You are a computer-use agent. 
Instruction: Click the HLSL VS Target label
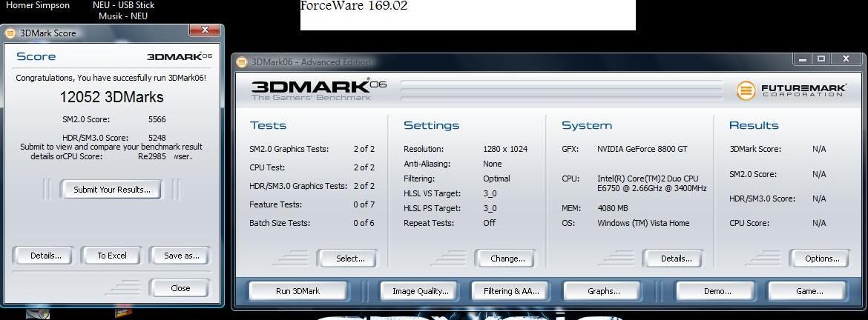tap(433, 193)
